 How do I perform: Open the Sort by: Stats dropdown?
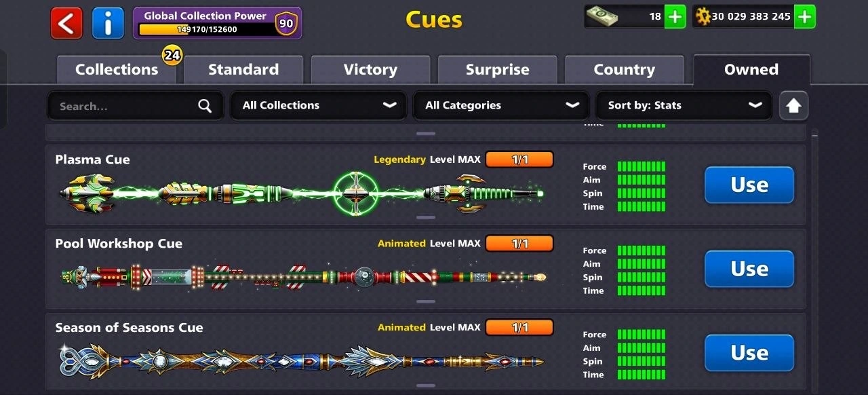[x=684, y=105]
